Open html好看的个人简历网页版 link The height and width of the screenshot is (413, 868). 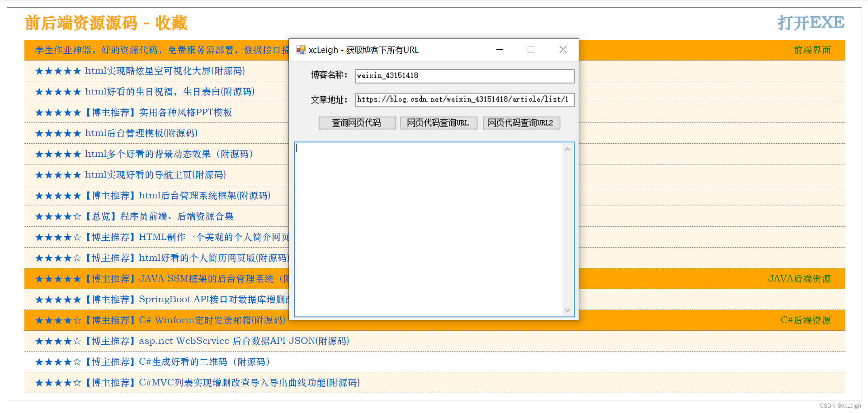162,258
